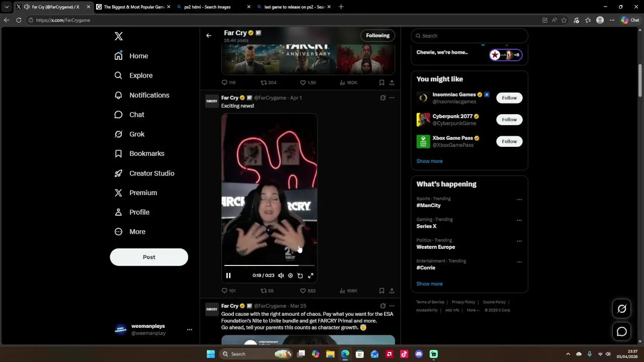Open the X logo home icon

coord(119,36)
